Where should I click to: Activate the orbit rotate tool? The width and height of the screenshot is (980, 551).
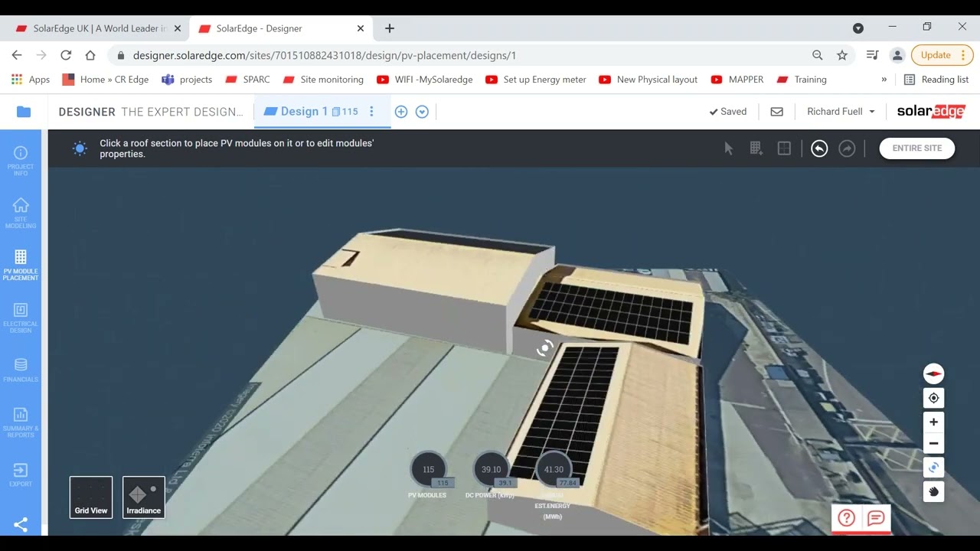(933, 468)
